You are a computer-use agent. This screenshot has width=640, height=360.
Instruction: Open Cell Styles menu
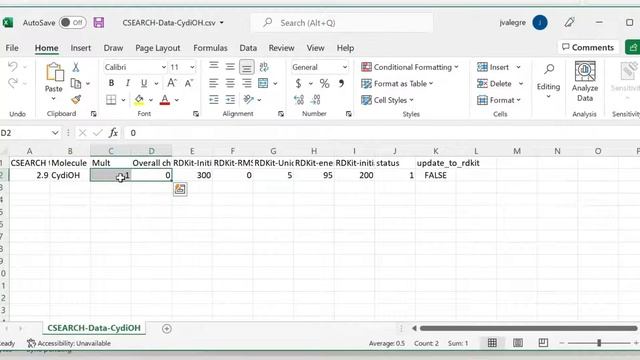[387, 100]
